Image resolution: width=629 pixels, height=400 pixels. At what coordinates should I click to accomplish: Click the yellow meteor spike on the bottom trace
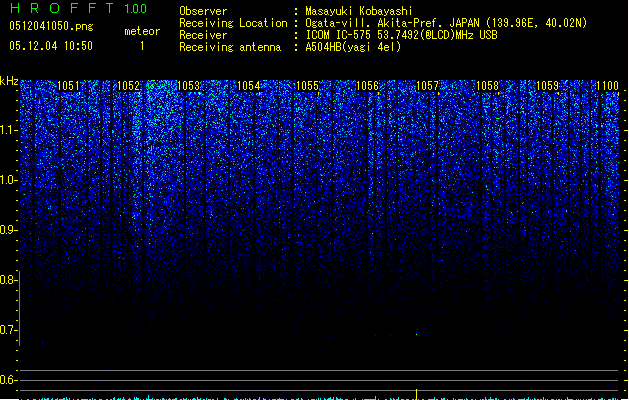click(x=416, y=394)
